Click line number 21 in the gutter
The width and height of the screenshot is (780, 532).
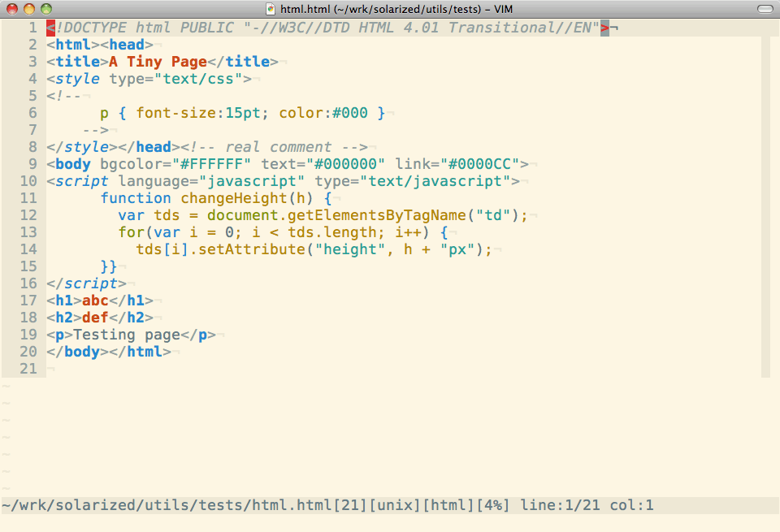28,369
